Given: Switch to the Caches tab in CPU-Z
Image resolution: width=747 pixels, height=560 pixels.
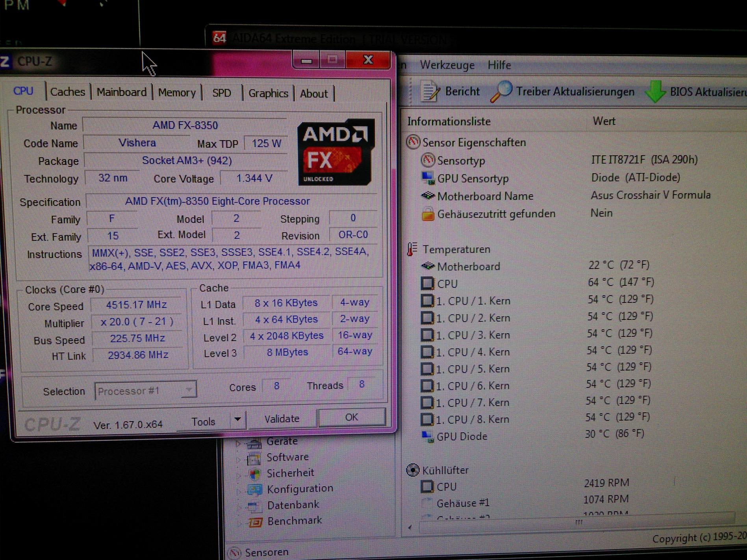Looking at the screenshot, I should (x=67, y=92).
